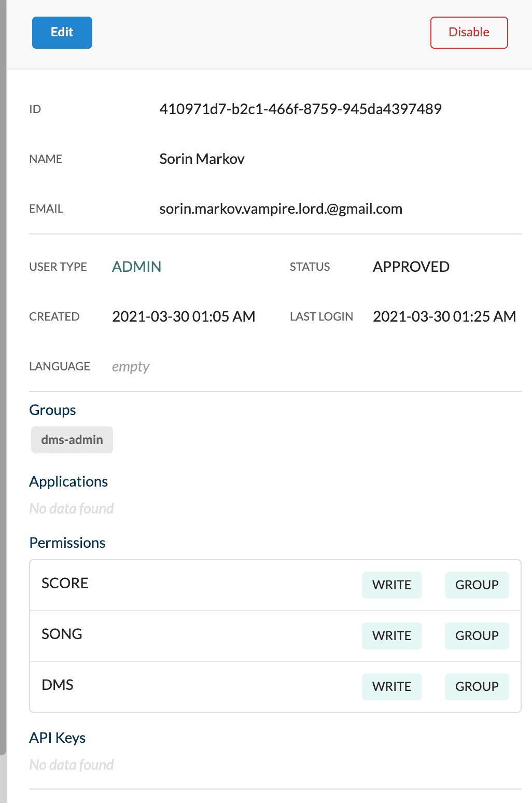Disable this user account
The height and width of the screenshot is (803, 532).
tap(469, 33)
